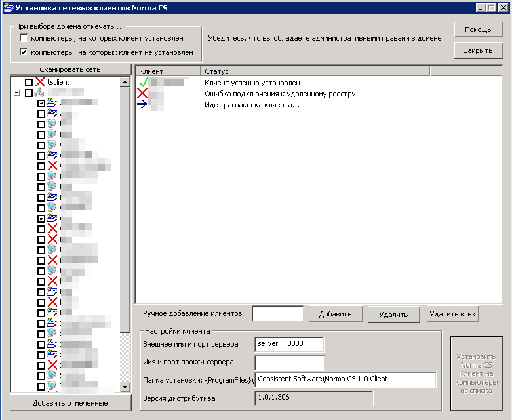Screen dimensions: 512x420
Task: Click the proxy server name field
Action: click(290, 362)
